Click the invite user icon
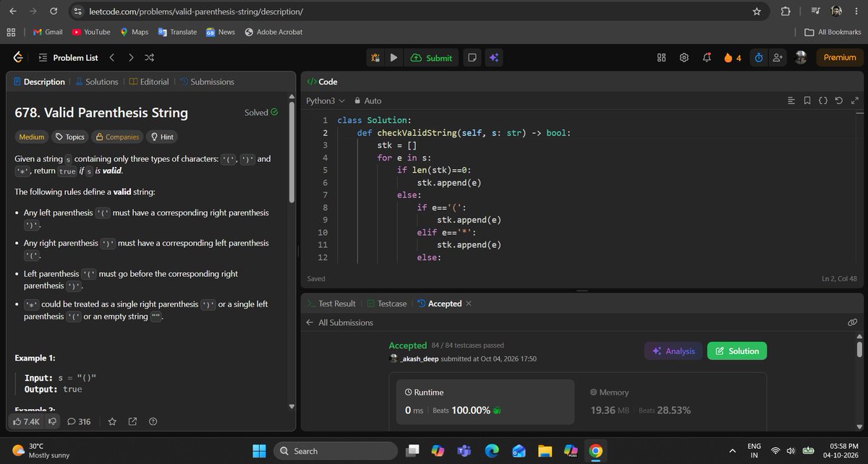This screenshot has width=868, height=464. pyautogui.click(x=778, y=58)
